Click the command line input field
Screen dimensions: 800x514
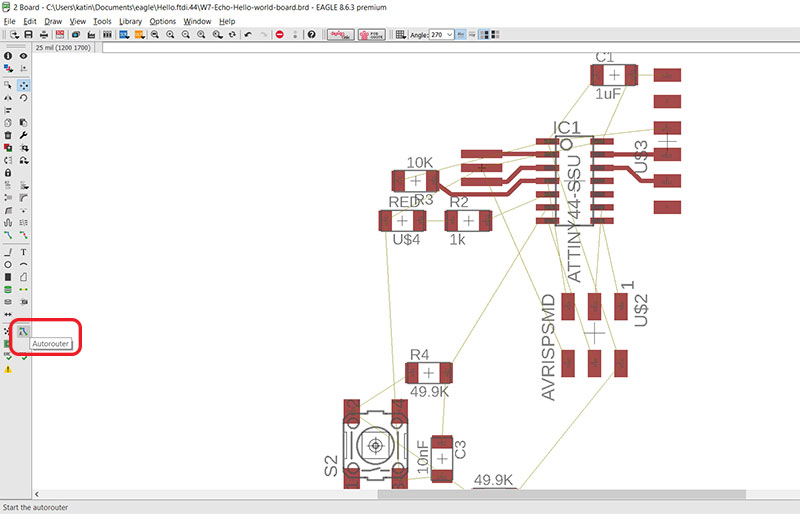coord(451,47)
